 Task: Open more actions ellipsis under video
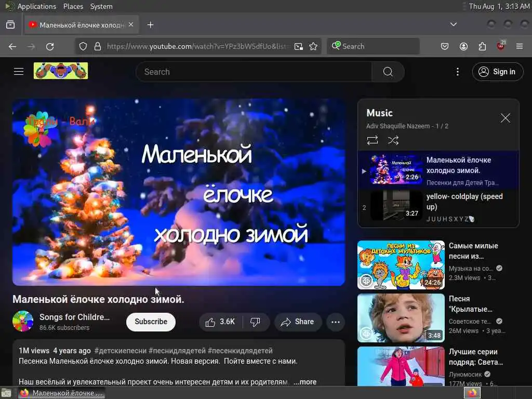[x=336, y=322]
